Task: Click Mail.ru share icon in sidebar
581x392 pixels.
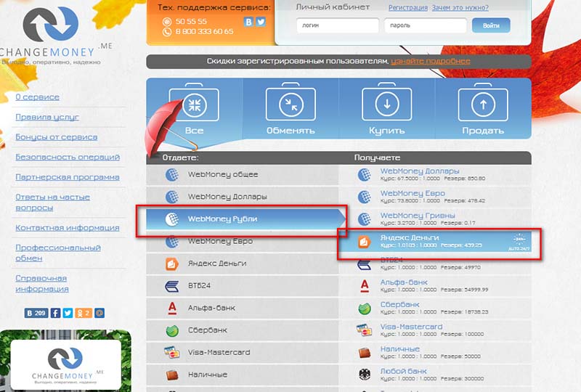Action: 99,313
